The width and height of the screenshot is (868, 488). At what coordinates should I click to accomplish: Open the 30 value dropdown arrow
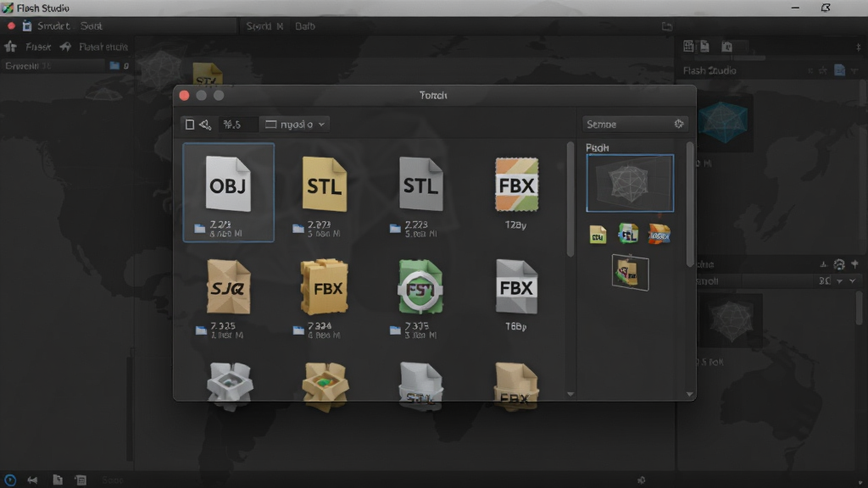point(840,281)
